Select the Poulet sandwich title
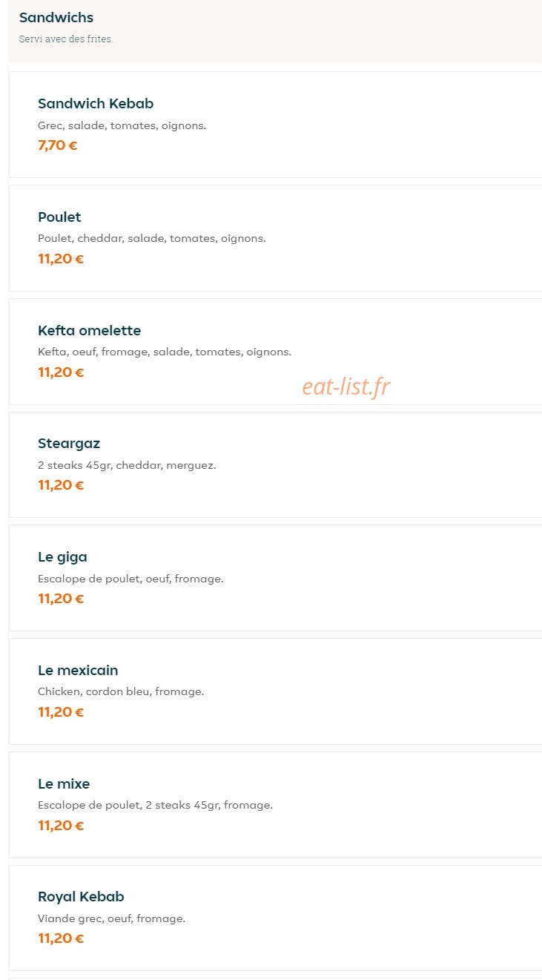Image resolution: width=542 pixels, height=980 pixels. coord(59,217)
